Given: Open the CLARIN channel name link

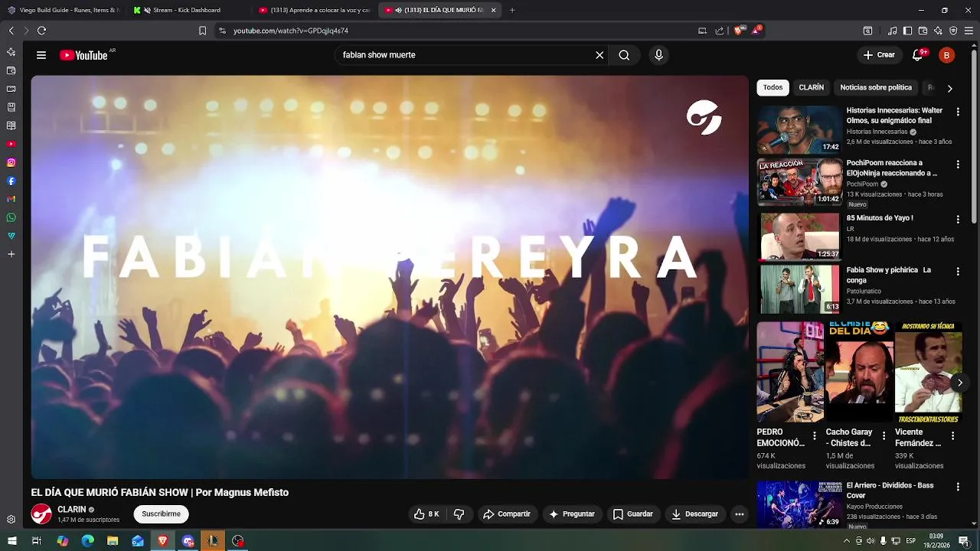Looking at the screenshot, I should [72, 510].
